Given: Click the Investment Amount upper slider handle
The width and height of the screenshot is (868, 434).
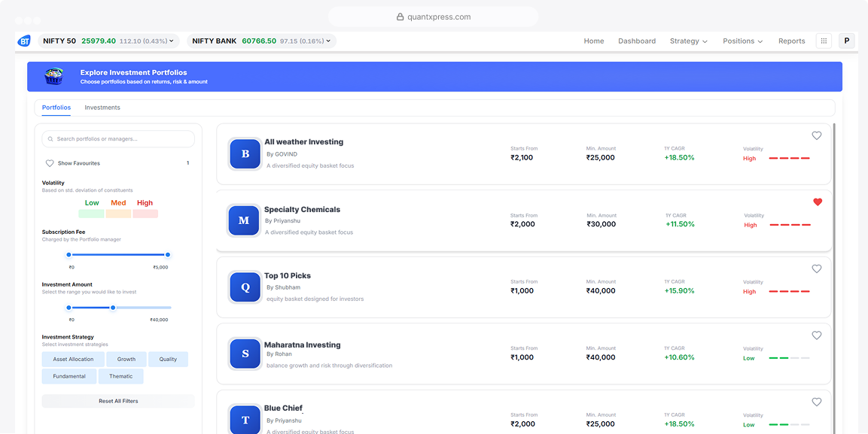Looking at the screenshot, I should coord(113,308).
